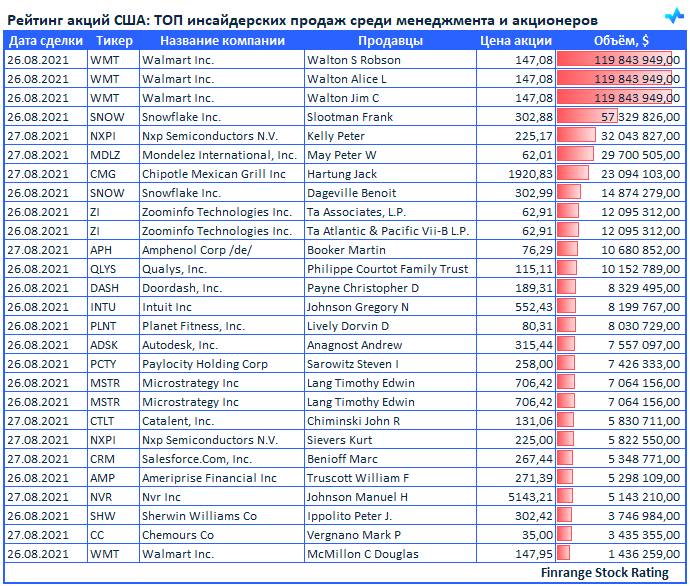Click the share price 225,00
690x586 pixels.
tap(534, 440)
